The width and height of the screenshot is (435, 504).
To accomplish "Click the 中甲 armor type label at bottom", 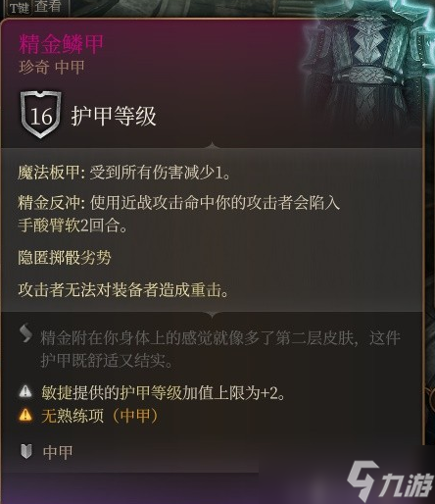I will click(58, 452).
